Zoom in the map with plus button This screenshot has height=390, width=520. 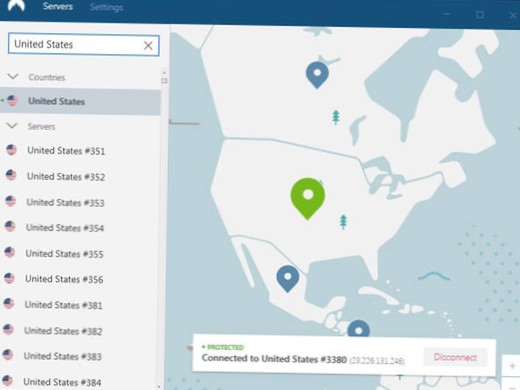512,366
